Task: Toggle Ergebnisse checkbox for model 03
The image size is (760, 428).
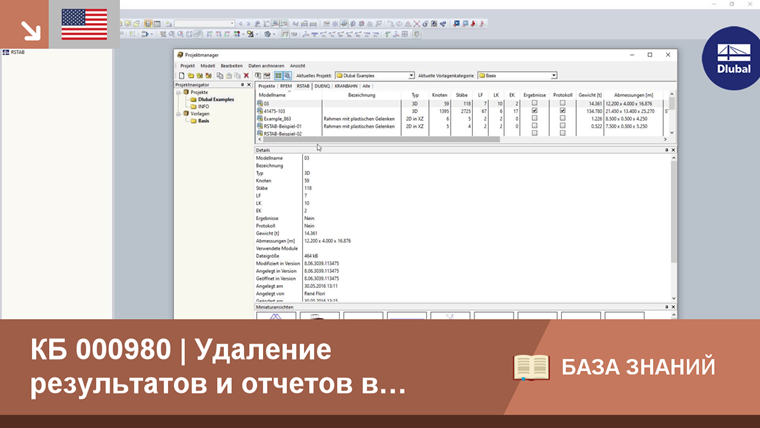Action: coord(535,103)
